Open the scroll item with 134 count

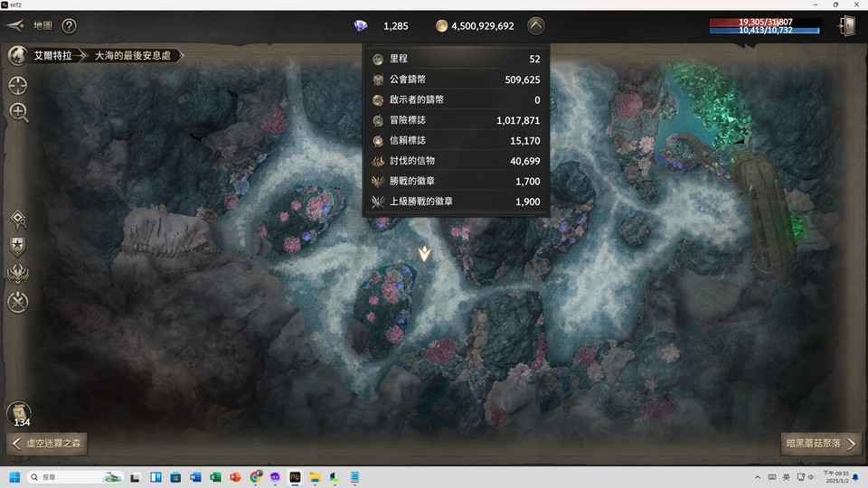tap(19, 415)
